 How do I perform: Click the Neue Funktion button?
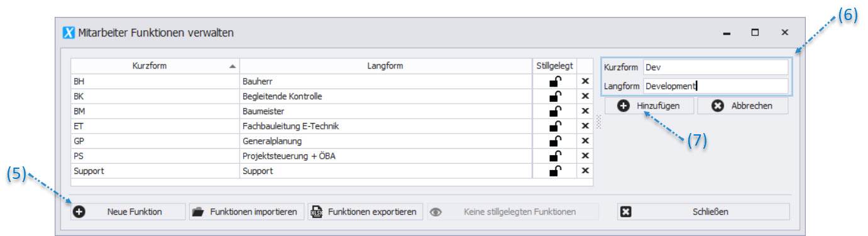click(x=128, y=212)
